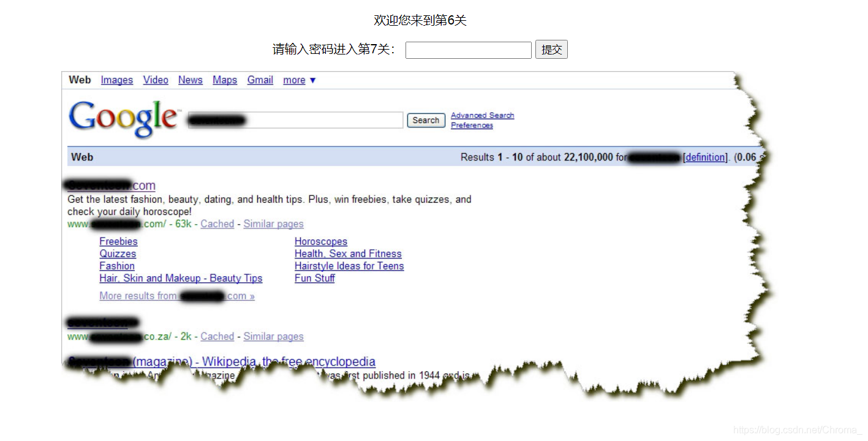Open Hair, Skin and Makeup - Beauty Tips
Viewport: 868px width, 441px height.
181,278
